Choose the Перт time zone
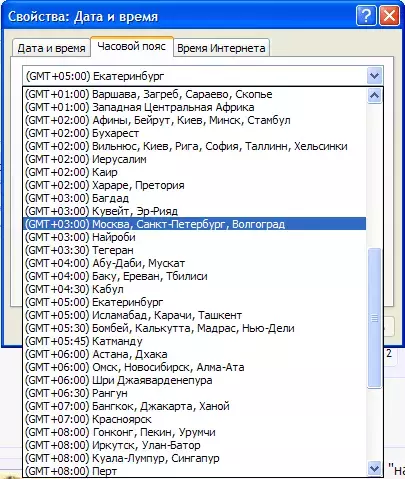The width and height of the screenshot is (405, 479). tap(195, 471)
